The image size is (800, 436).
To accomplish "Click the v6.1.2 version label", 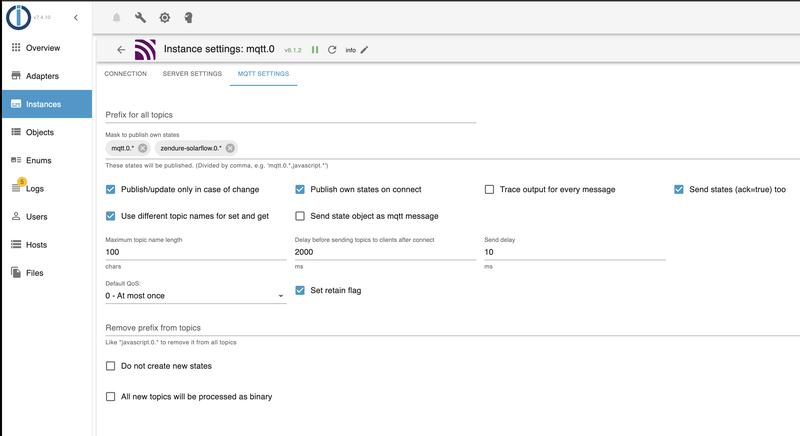I will coord(293,50).
